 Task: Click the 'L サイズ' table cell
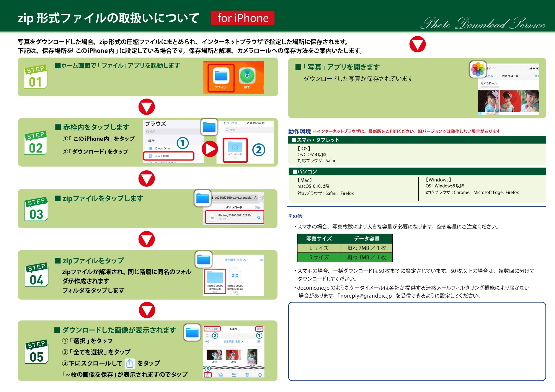click(x=319, y=248)
